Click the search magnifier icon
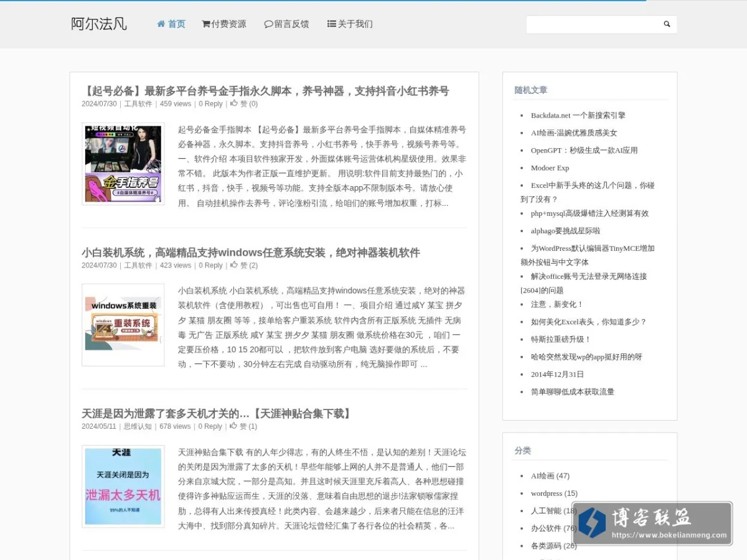Screen dimensions: 747x560 coord(667,24)
